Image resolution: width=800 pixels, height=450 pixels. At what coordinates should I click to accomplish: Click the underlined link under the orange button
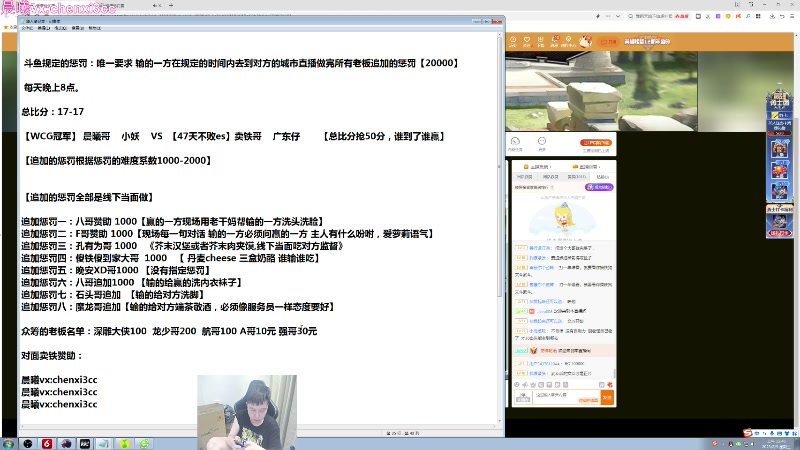pyautogui.click(x=595, y=151)
